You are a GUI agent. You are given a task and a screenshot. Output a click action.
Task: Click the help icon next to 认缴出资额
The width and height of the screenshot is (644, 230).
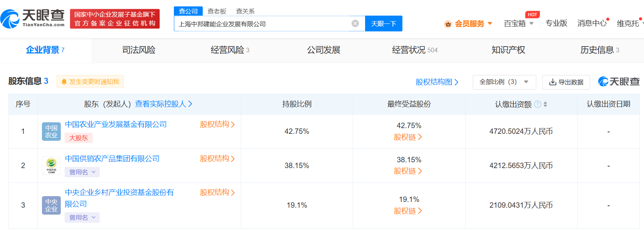tap(537, 104)
